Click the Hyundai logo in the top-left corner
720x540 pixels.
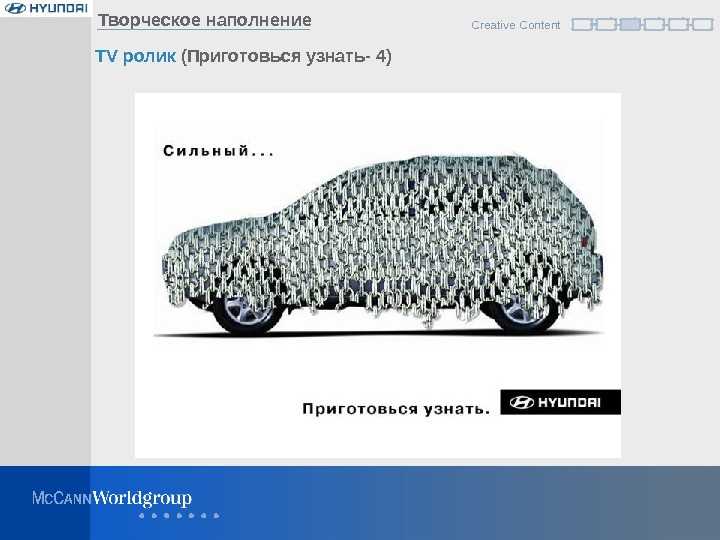point(46,8)
